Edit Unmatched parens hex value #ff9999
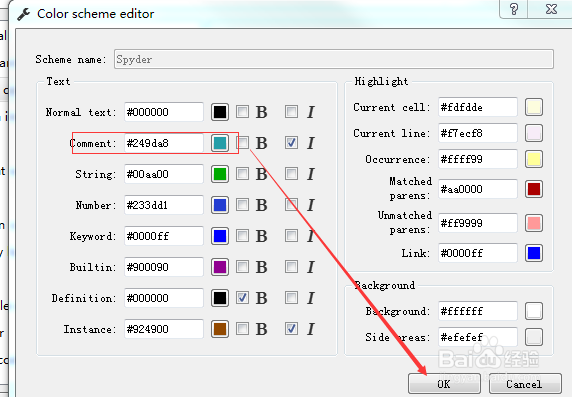 tap(478, 223)
